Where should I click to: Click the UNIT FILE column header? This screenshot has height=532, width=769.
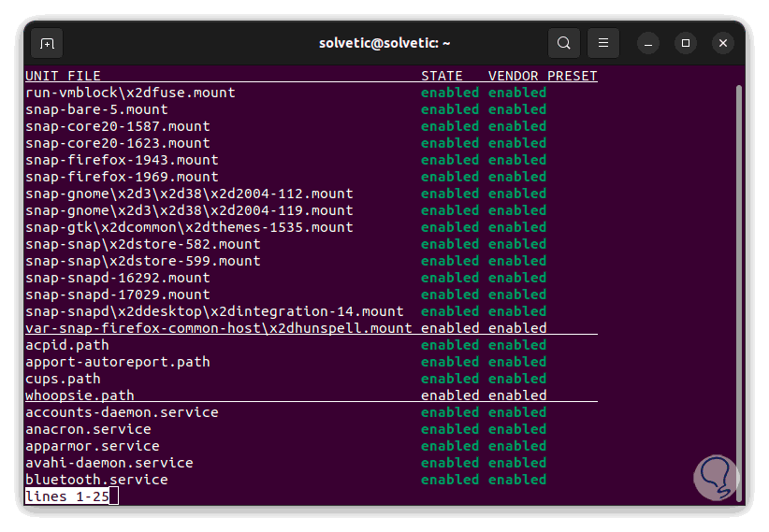point(63,76)
